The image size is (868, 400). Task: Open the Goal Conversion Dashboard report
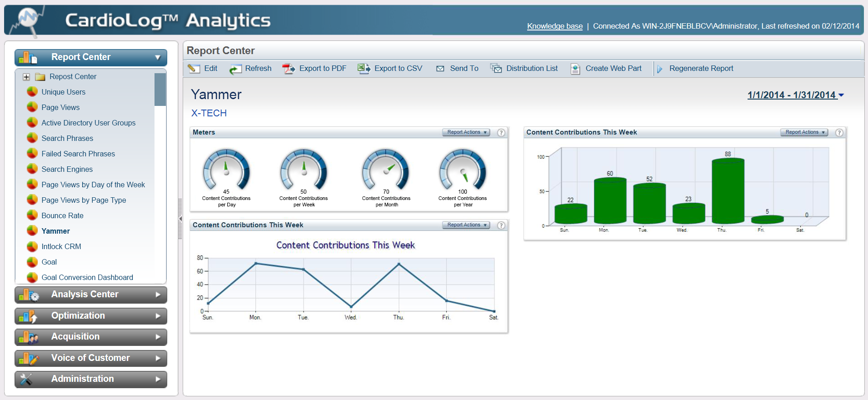coord(87,277)
